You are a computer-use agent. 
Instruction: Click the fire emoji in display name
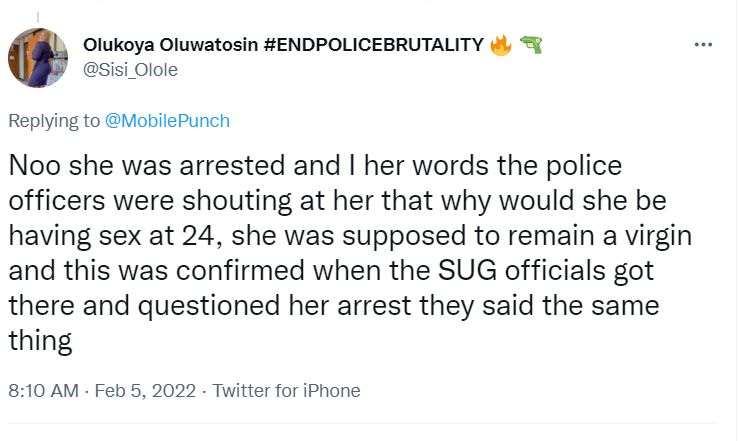click(x=502, y=45)
